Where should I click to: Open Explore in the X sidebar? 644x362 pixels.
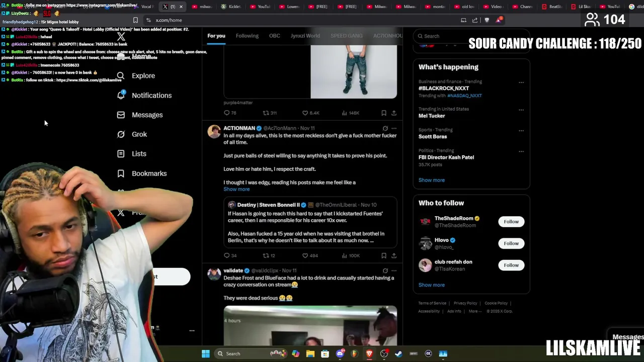point(136,75)
